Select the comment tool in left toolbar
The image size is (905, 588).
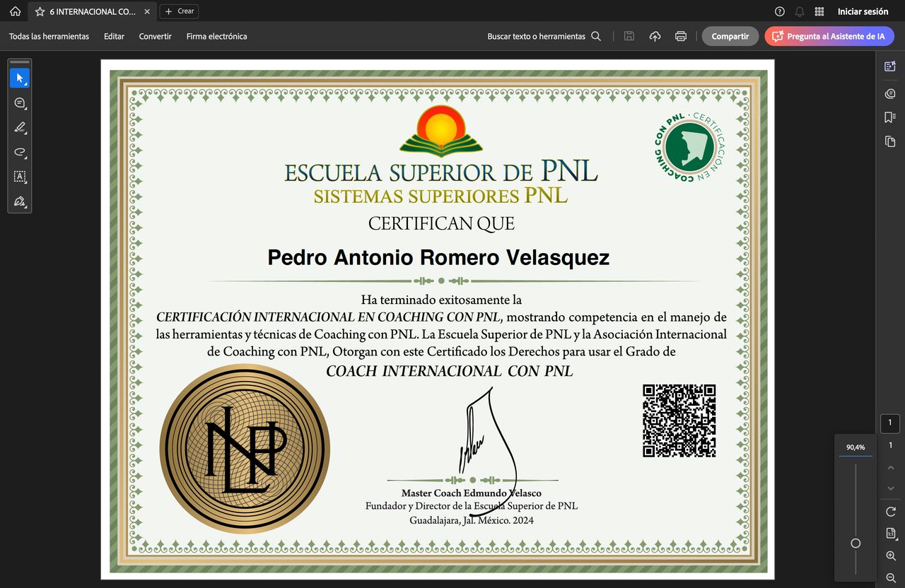(x=20, y=103)
